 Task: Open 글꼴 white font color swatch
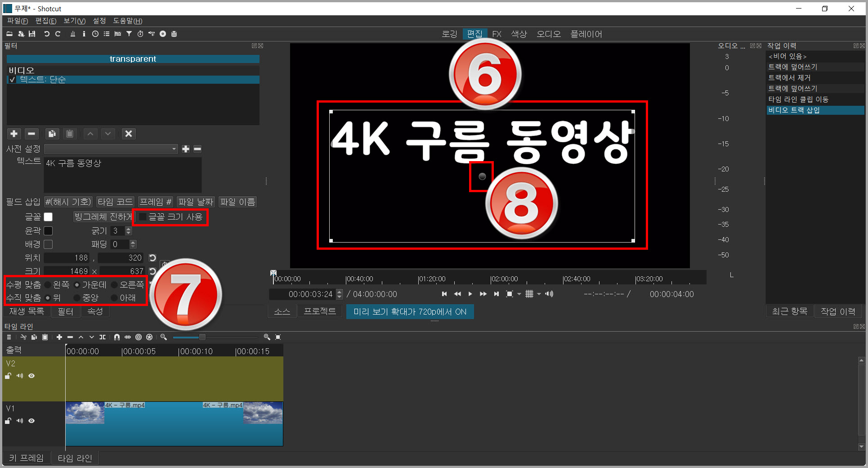point(48,217)
